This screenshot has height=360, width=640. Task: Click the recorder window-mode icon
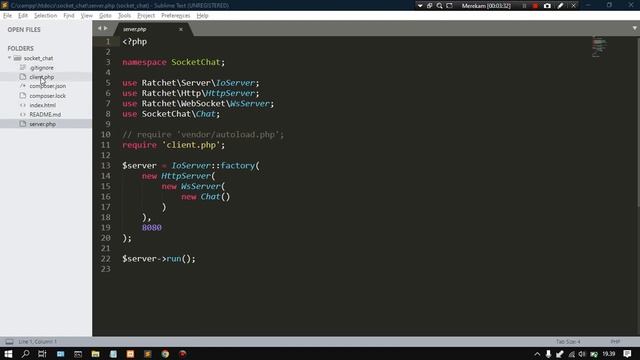429,6
